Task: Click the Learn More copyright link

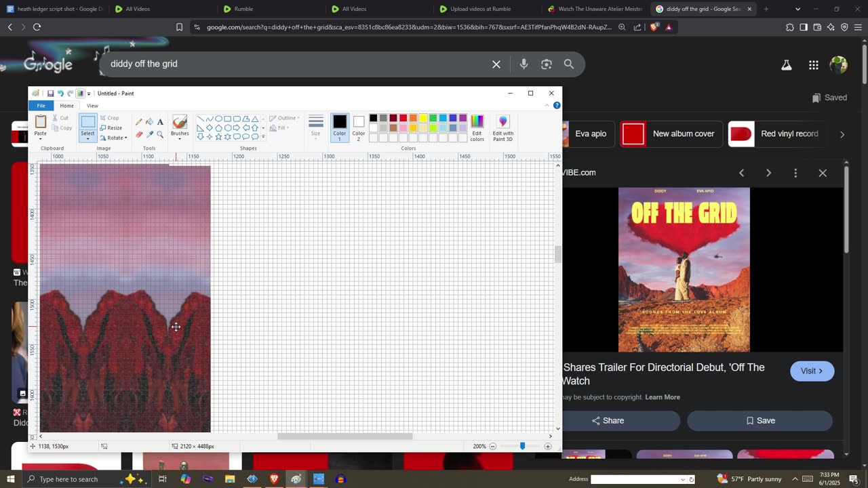Action: pos(663,397)
